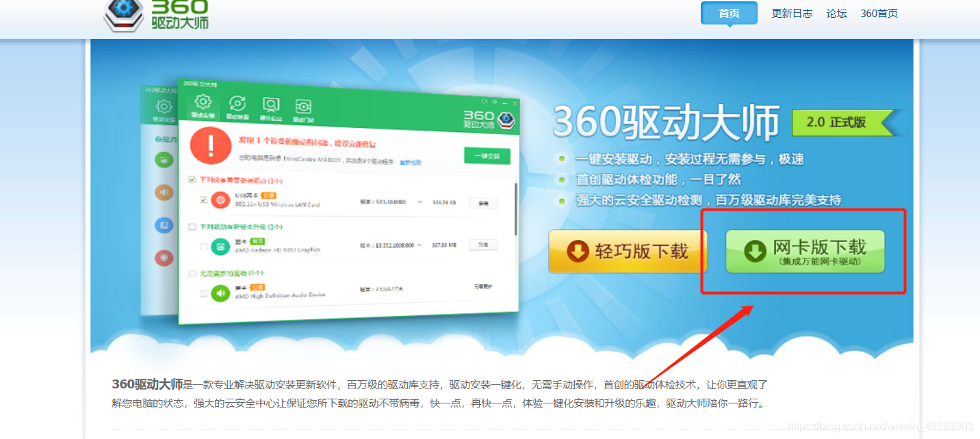
Task: Click the green 一键安装 button
Action: (487, 156)
